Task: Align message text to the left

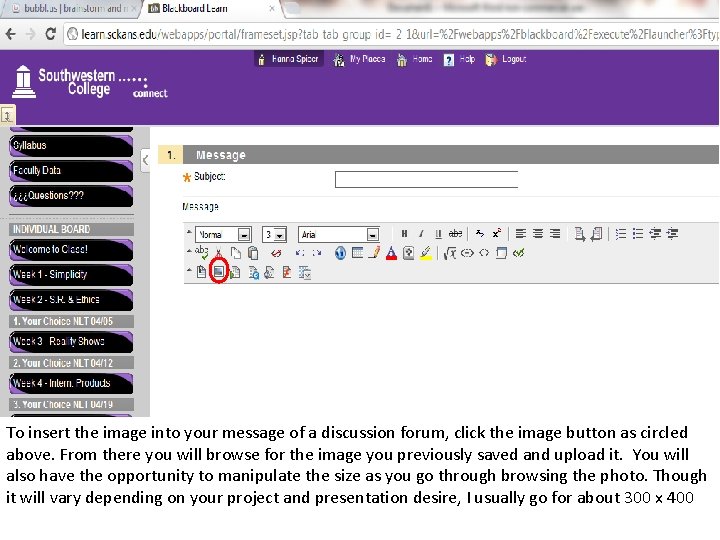Action: click(520, 234)
